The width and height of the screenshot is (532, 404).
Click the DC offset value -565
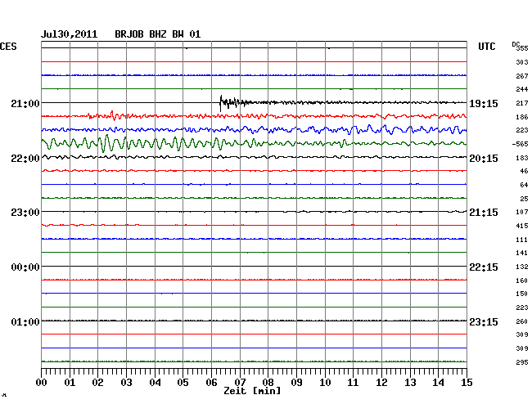[520, 144]
